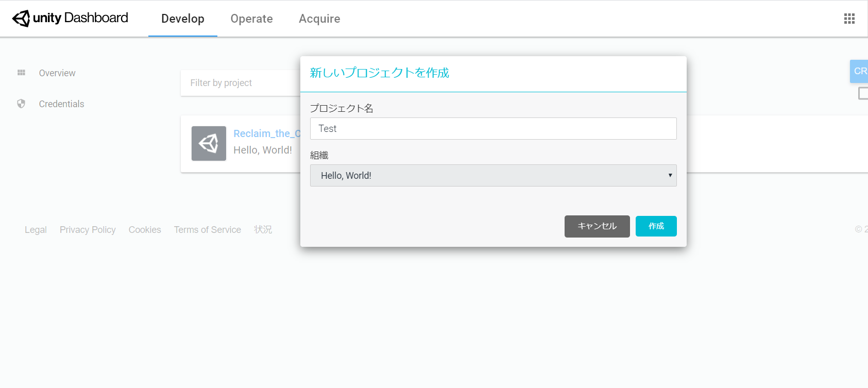Click the 作成 button

tap(656, 226)
